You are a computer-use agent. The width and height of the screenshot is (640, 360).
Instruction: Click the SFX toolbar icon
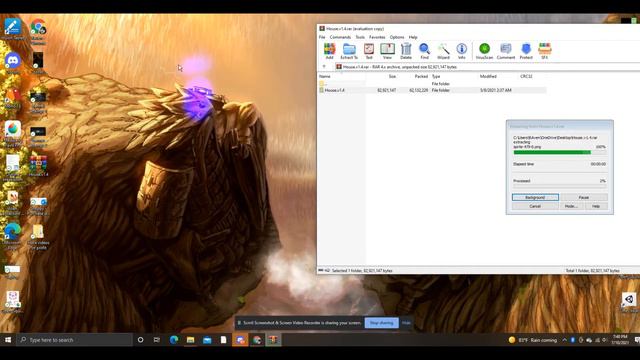(x=544, y=51)
